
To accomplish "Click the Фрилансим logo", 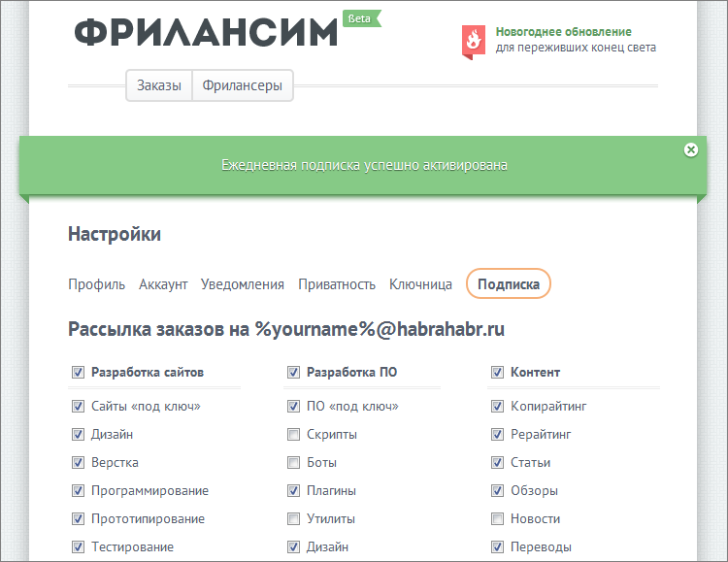I will click(x=206, y=32).
